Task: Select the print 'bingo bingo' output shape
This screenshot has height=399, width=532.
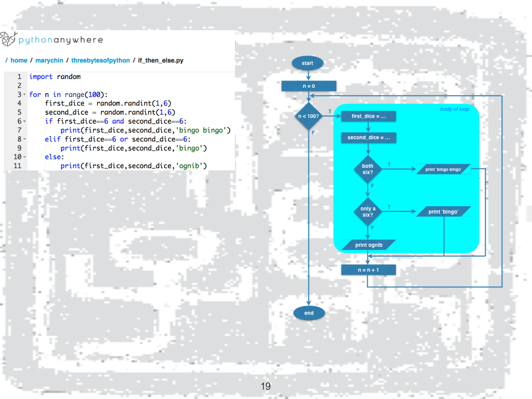Action: 443,169
